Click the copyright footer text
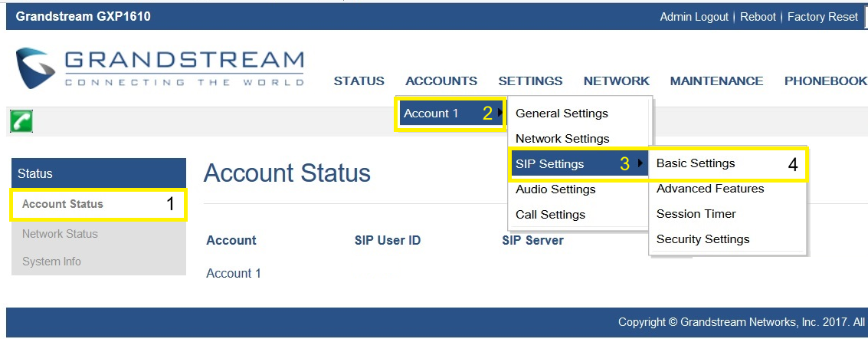This screenshot has height=339, width=868. [742, 322]
